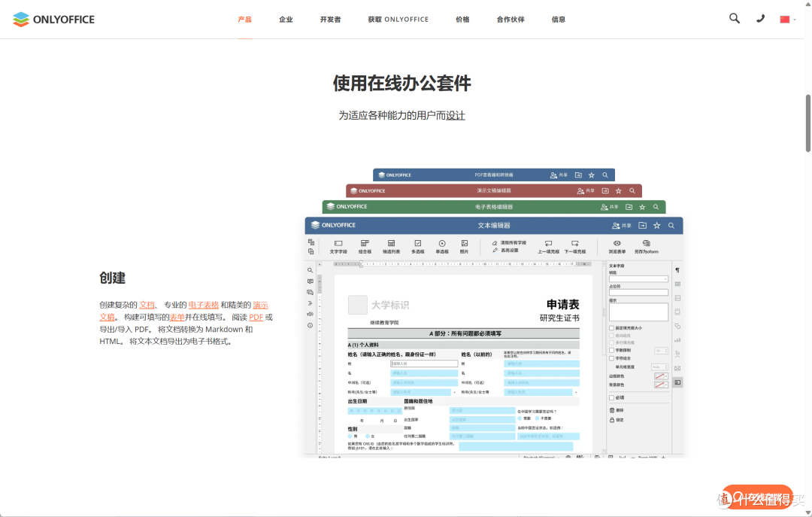Toggle 字数限制 checkbox
The height and width of the screenshot is (517, 812).
coord(611,351)
